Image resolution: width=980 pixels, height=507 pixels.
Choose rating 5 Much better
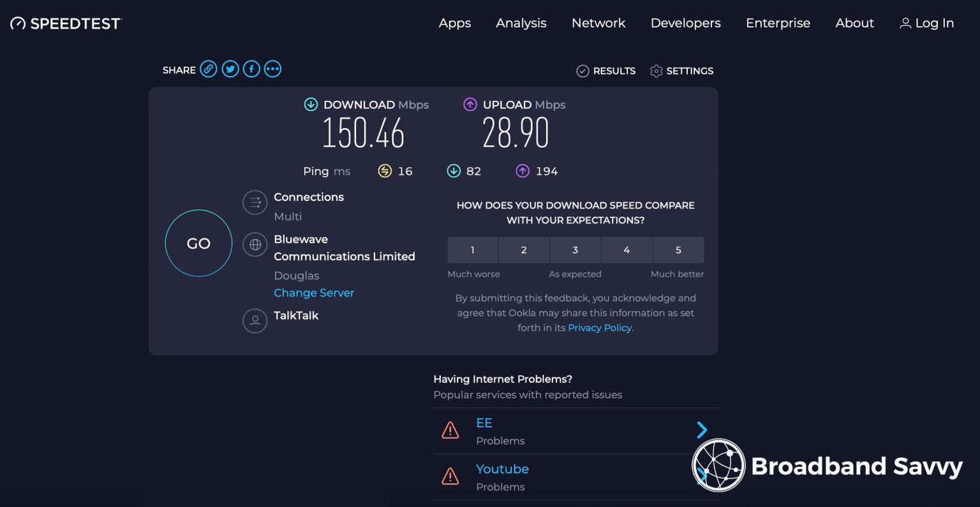tap(678, 250)
